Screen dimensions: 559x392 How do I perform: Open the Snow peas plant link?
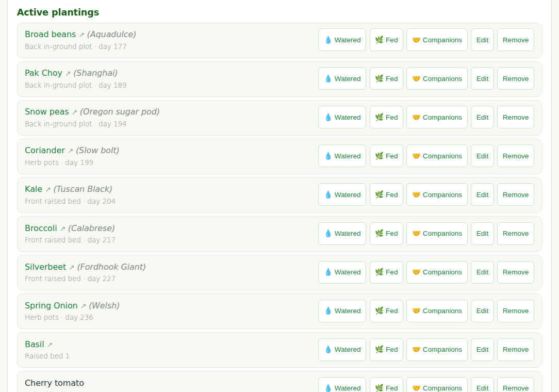point(51,111)
